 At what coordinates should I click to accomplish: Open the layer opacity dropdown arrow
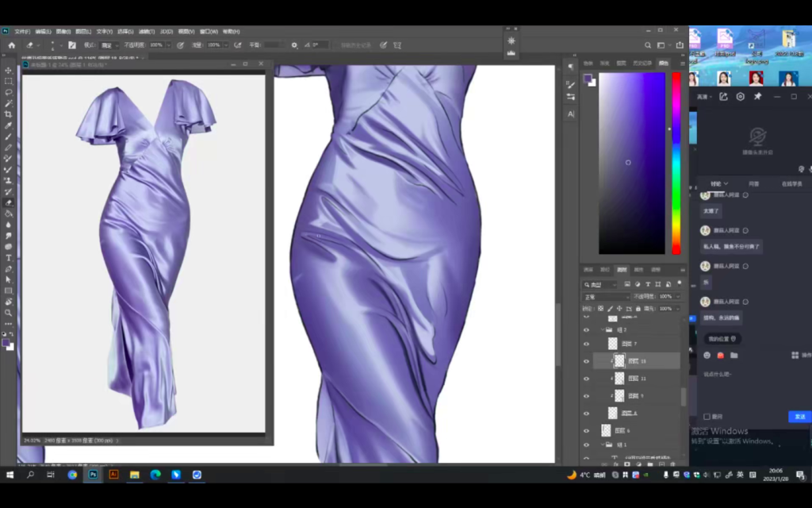coord(678,297)
